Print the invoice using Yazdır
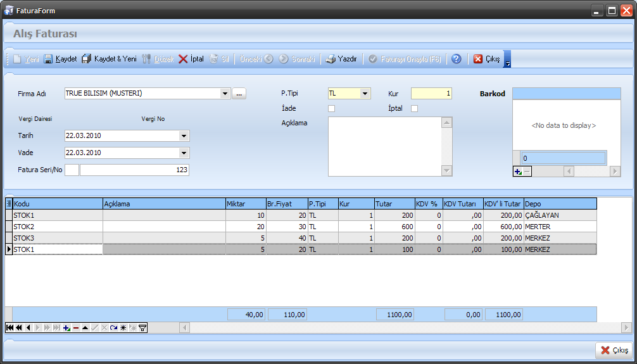Image resolution: width=637 pixels, height=364 pixels. [341, 59]
